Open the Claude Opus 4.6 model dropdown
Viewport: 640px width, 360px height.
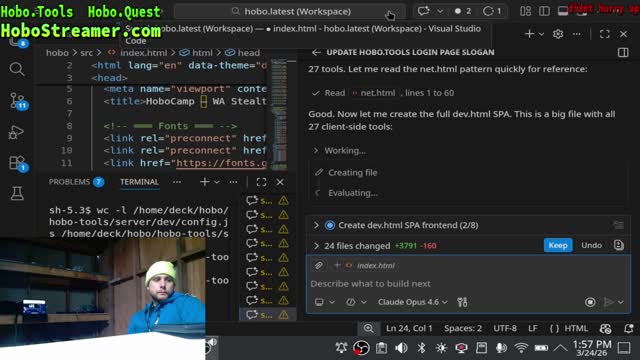pos(412,302)
